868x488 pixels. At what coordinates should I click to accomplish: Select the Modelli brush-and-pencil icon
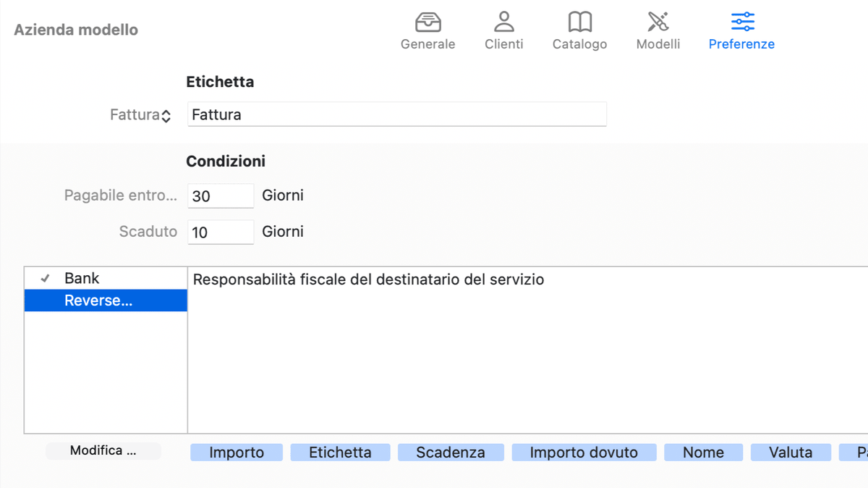(x=658, y=22)
